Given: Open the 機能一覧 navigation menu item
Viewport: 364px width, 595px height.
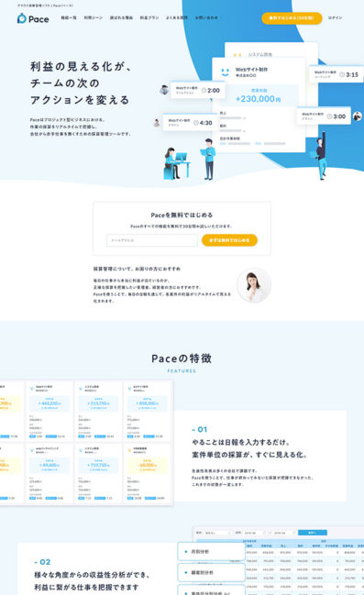Looking at the screenshot, I should [69, 17].
